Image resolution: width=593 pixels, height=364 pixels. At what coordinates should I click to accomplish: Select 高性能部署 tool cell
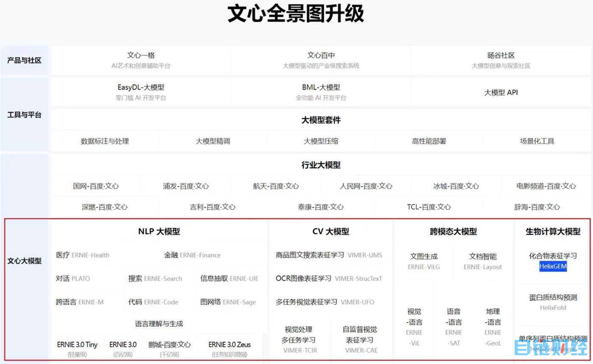point(429,141)
